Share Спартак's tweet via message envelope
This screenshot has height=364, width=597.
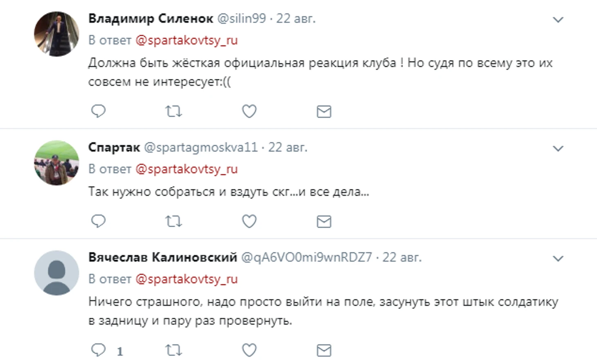pos(324,221)
